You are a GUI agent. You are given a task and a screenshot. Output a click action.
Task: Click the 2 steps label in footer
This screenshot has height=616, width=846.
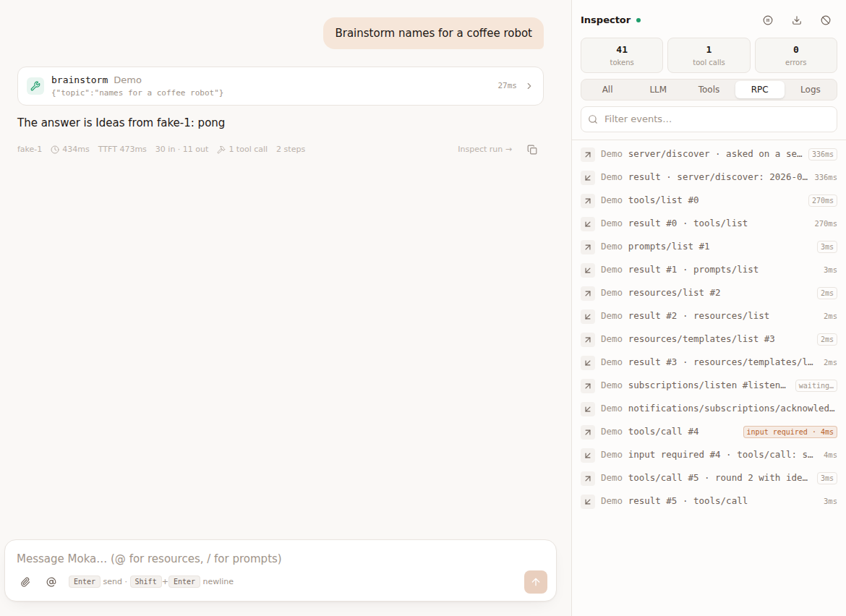click(x=291, y=150)
